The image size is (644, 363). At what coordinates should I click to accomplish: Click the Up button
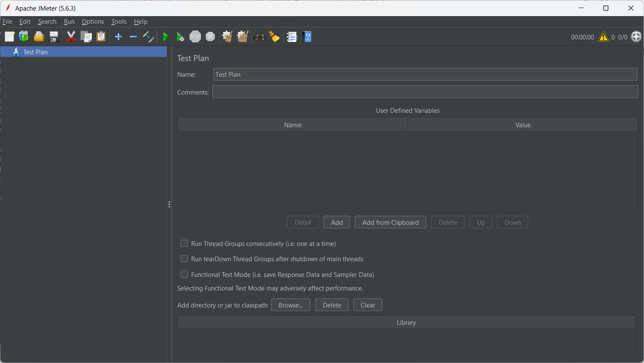tap(481, 222)
